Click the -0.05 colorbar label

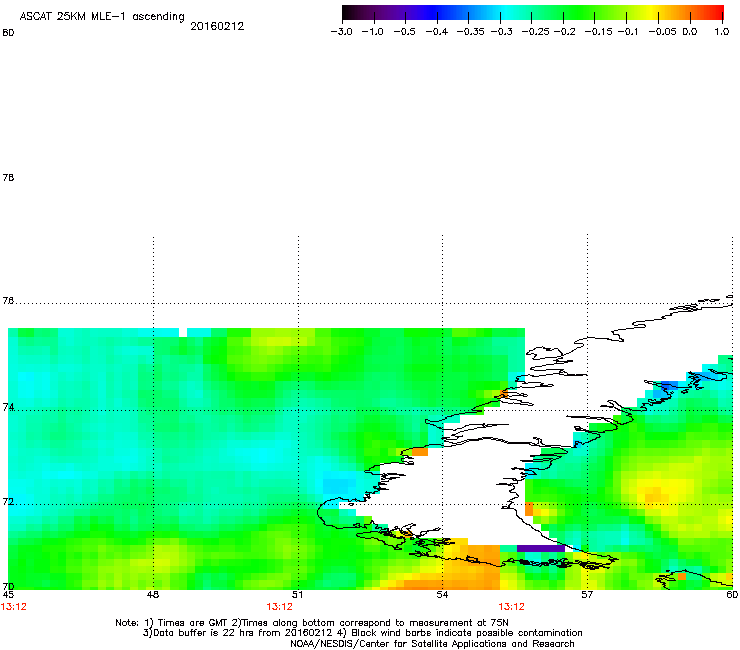[x=663, y=32]
